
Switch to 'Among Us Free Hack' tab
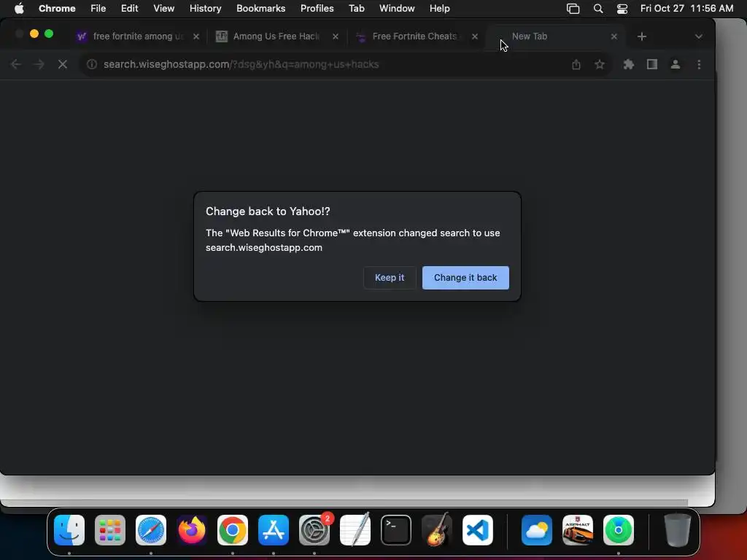[x=276, y=36]
